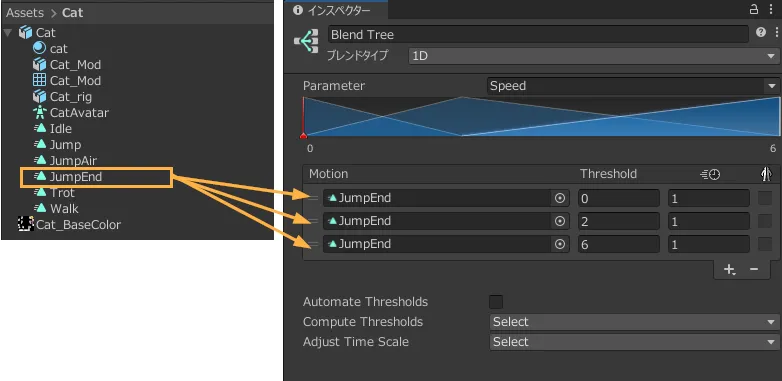Collapse the Cat asset tree arrow
782x381 pixels.
point(7,33)
